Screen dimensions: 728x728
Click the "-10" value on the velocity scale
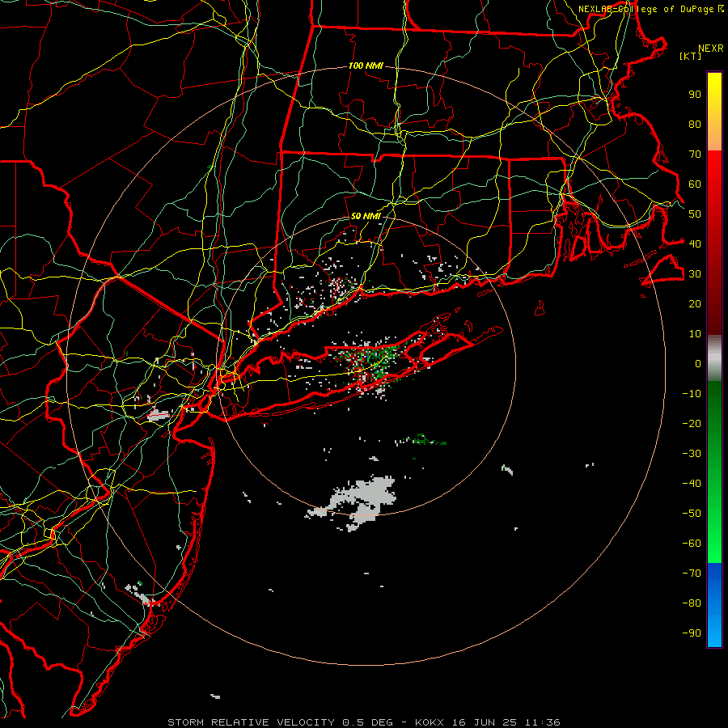tap(692, 394)
